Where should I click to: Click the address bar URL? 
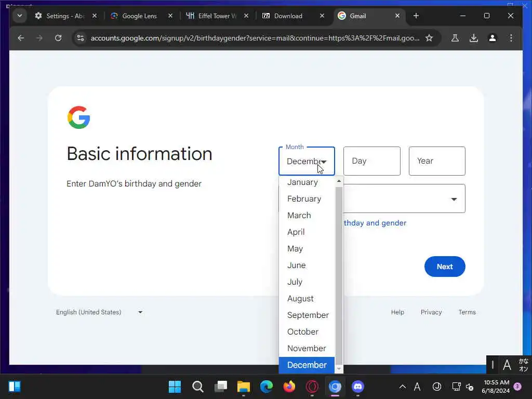(x=255, y=38)
